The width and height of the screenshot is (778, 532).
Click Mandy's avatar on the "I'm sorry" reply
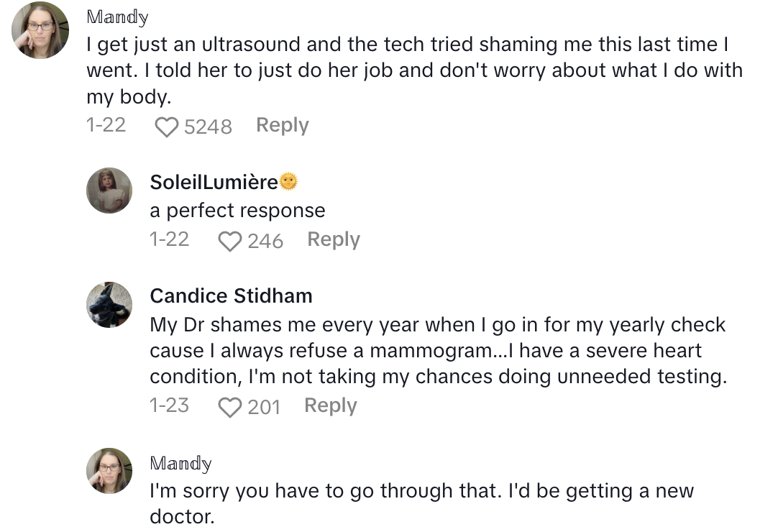tap(109, 471)
